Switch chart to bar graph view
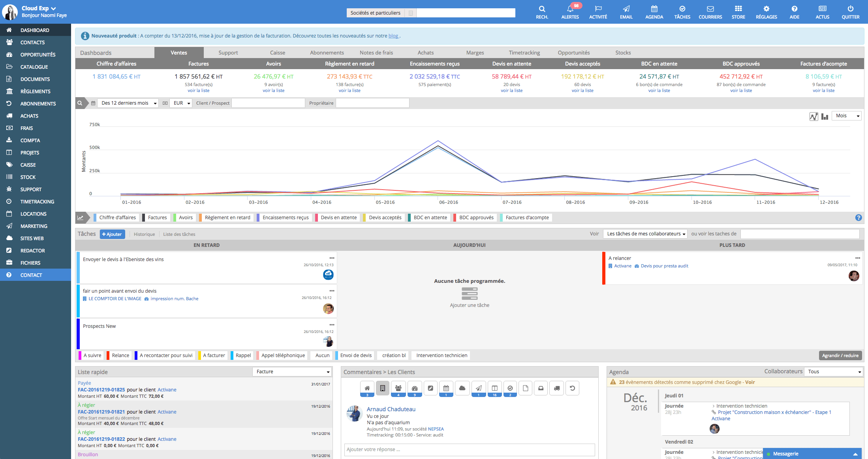 pyautogui.click(x=825, y=116)
